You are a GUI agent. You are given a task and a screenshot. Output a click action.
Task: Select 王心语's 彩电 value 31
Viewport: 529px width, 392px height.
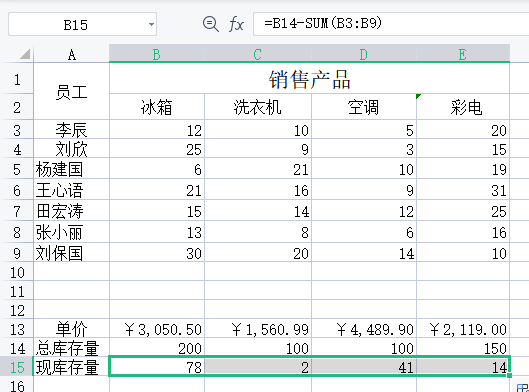click(x=463, y=190)
